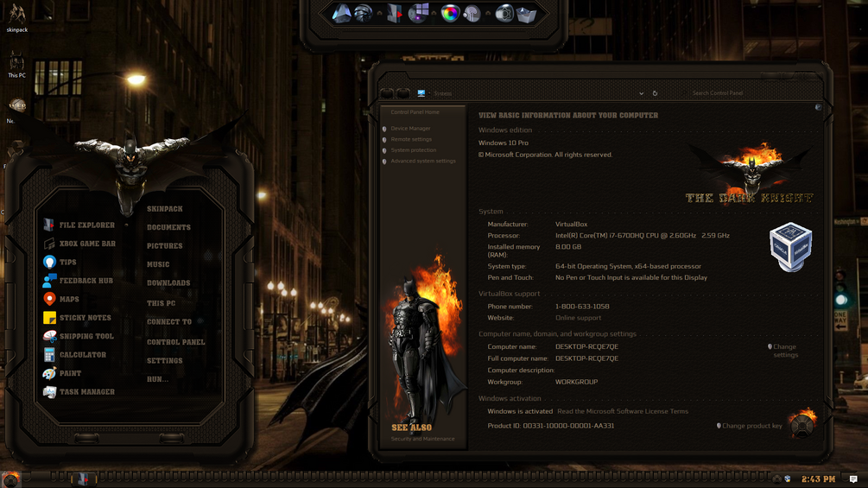Click the phone number 1-800-633-1058

[x=582, y=307]
